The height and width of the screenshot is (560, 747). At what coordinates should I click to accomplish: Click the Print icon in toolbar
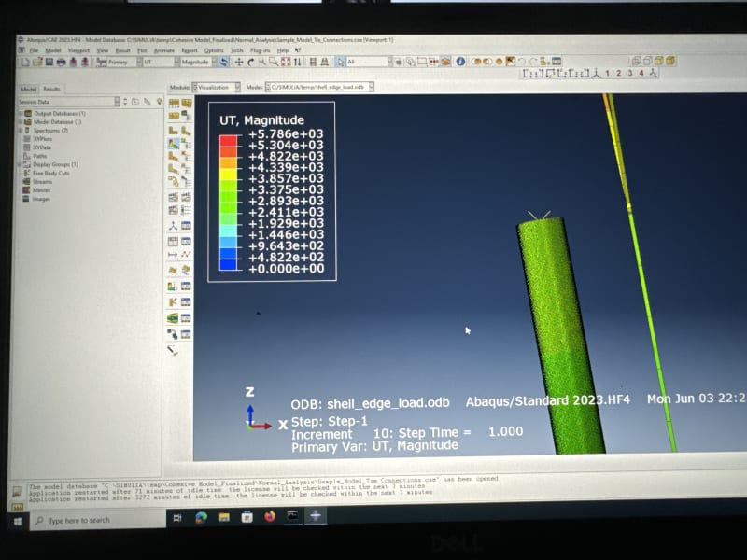[x=61, y=62]
